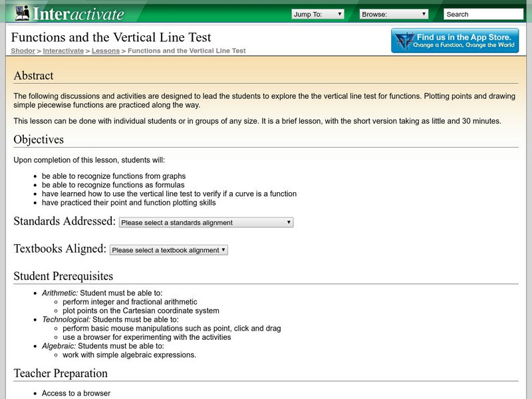Click the Objectives section heading

click(x=39, y=140)
